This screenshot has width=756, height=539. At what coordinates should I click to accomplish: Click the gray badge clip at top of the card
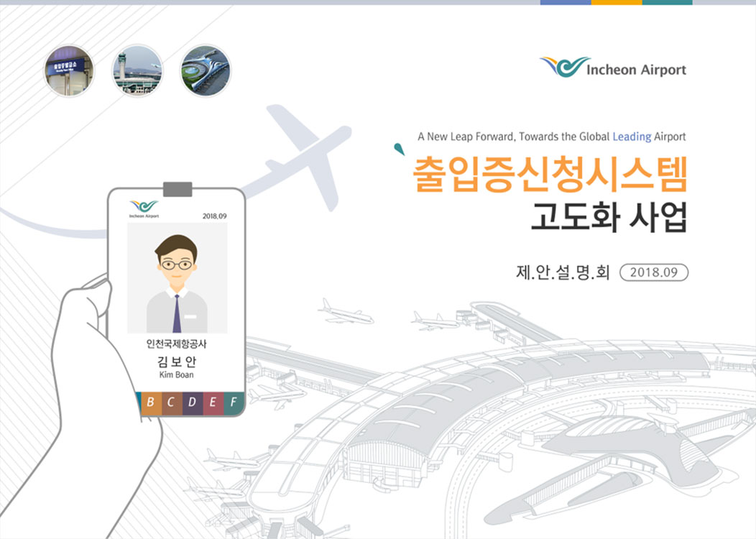tap(178, 189)
